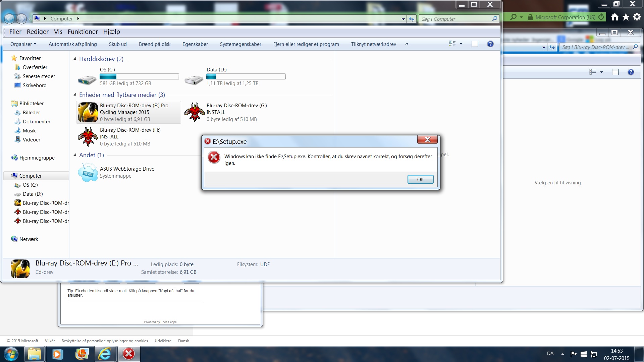This screenshot has height=362, width=644.
Task: Open the Vis menu
Action: 58,32
